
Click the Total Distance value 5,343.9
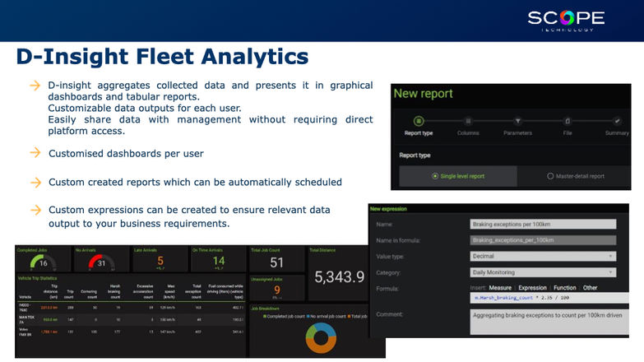pyautogui.click(x=339, y=277)
